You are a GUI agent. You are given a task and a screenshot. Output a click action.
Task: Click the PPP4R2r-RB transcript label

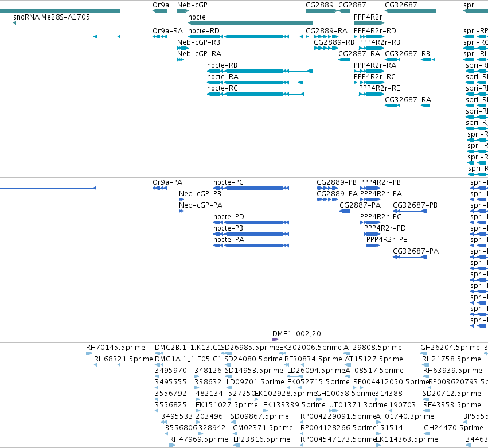(x=380, y=42)
